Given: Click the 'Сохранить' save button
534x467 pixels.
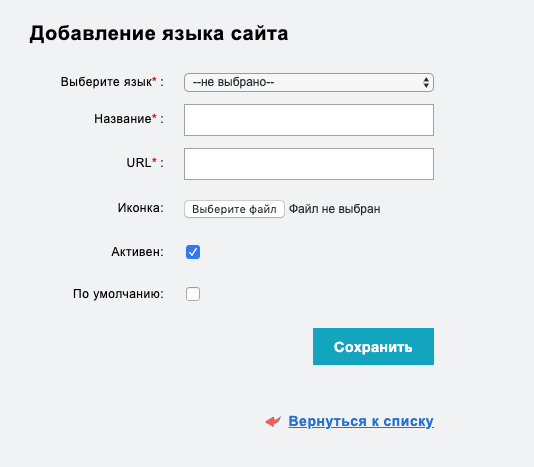Looking at the screenshot, I should (x=373, y=346).
